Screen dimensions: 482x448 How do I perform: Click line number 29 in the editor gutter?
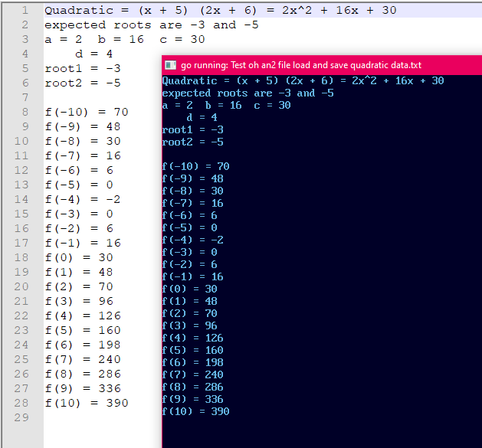21,417
